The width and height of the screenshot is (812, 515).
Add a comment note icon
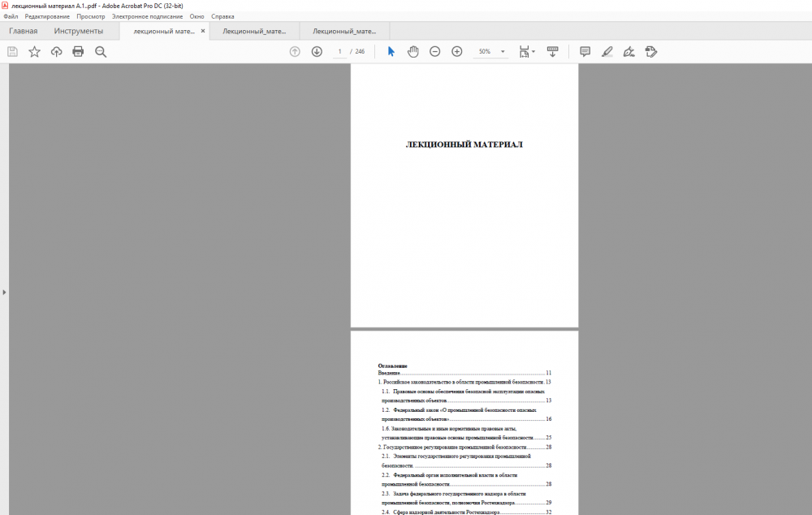(x=585, y=52)
